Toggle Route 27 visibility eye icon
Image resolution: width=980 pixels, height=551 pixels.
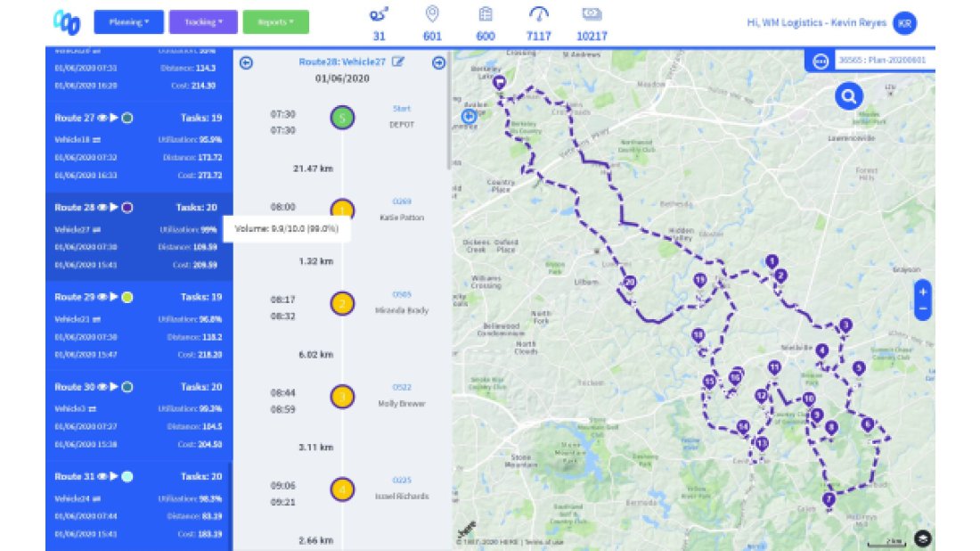(102, 118)
